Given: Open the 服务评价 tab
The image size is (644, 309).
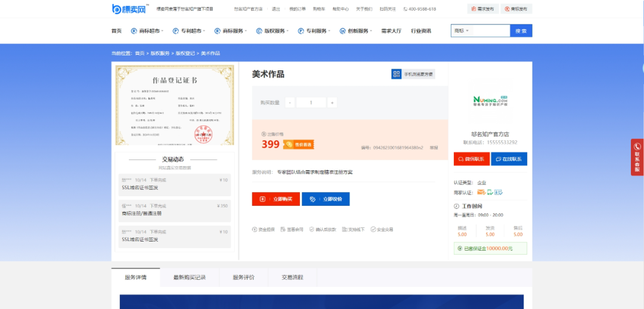Looking at the screenshot, I should 243,277.
